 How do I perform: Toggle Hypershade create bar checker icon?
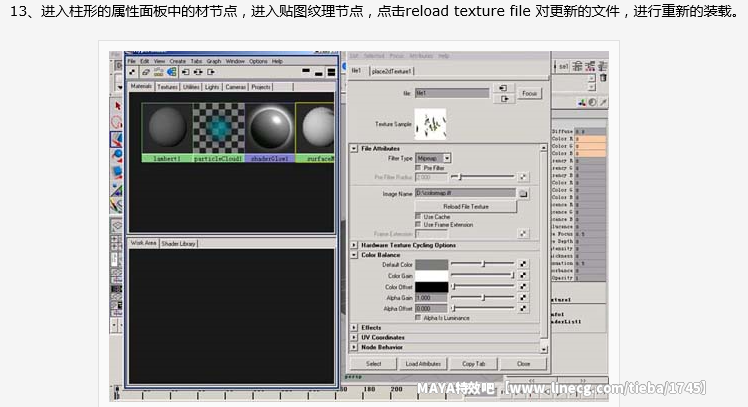132,72
